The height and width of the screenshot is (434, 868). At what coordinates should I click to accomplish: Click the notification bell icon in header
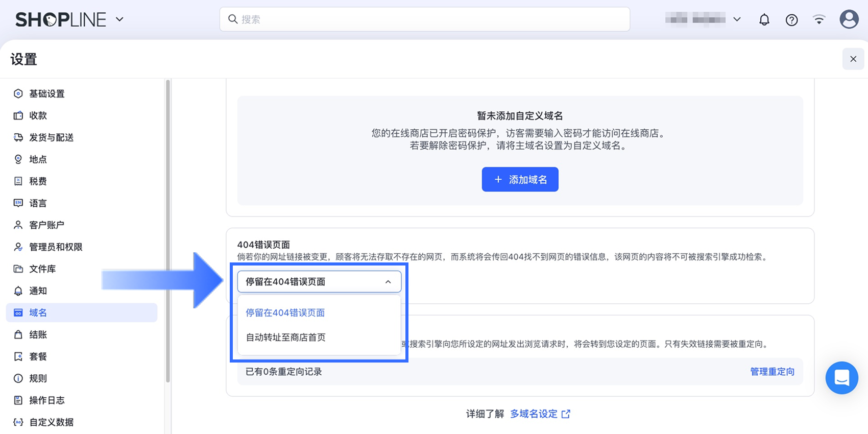[x=764, y=20]
